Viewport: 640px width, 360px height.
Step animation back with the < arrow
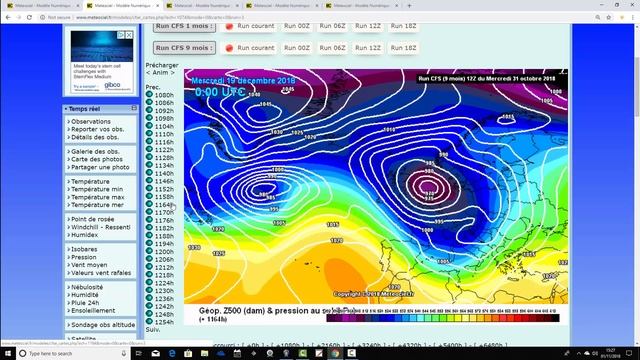click(148, 73)
